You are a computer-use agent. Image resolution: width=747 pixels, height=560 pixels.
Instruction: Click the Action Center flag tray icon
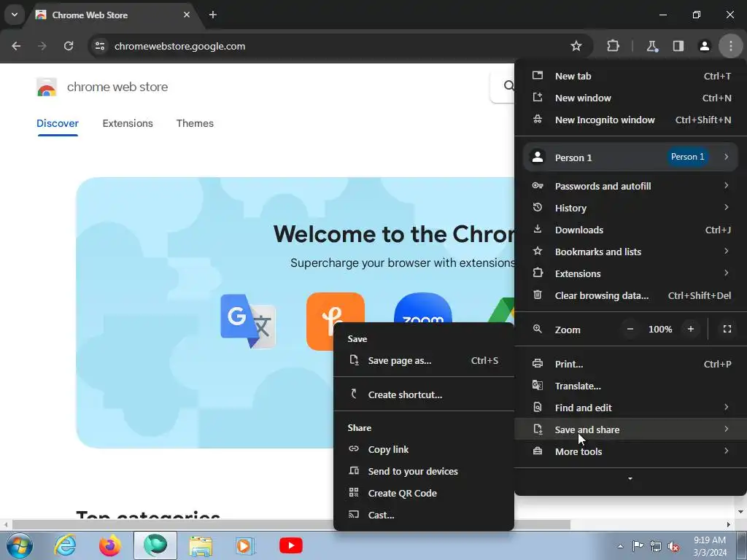(638, 546)
